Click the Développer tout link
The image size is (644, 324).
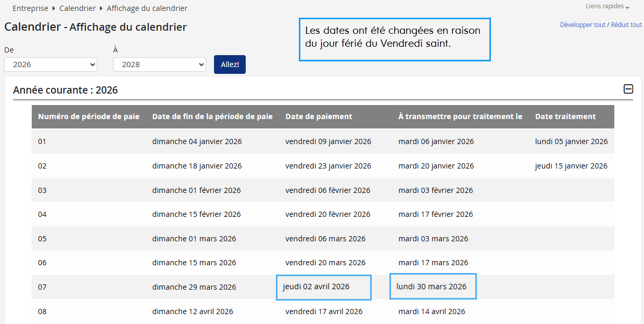[583, 25]
